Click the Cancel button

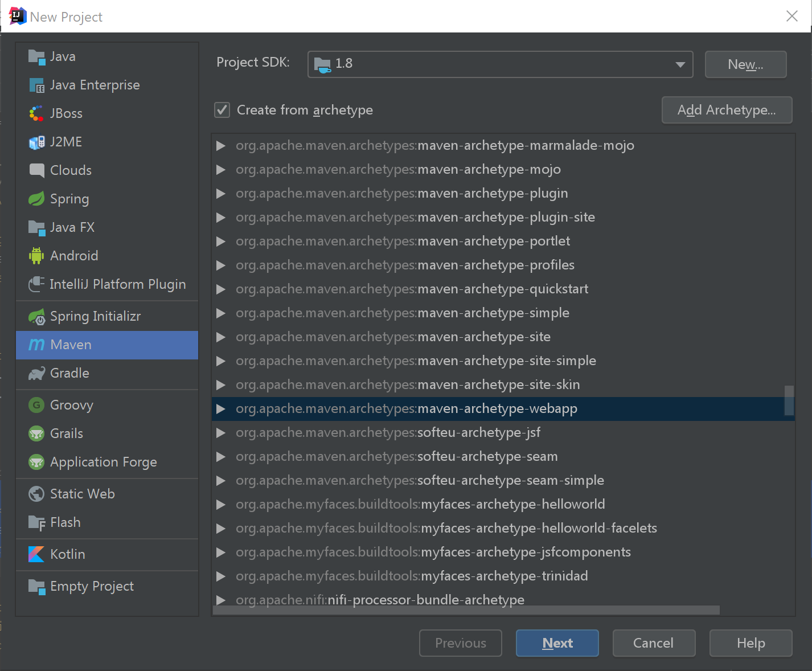pos(654,643)
